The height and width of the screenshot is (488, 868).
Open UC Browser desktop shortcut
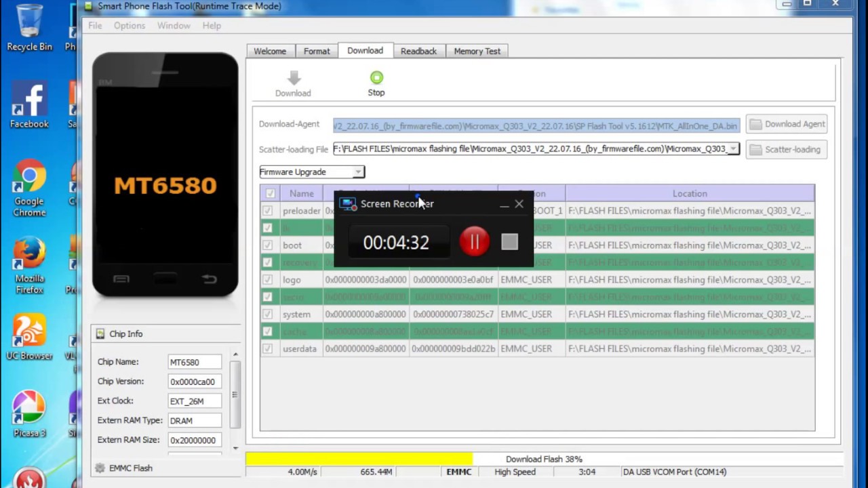pyautogui.click(x=29, y=337)
